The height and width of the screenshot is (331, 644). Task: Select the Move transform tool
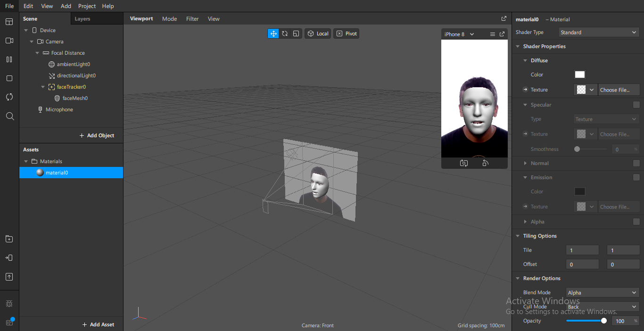[x=273, y=33]
